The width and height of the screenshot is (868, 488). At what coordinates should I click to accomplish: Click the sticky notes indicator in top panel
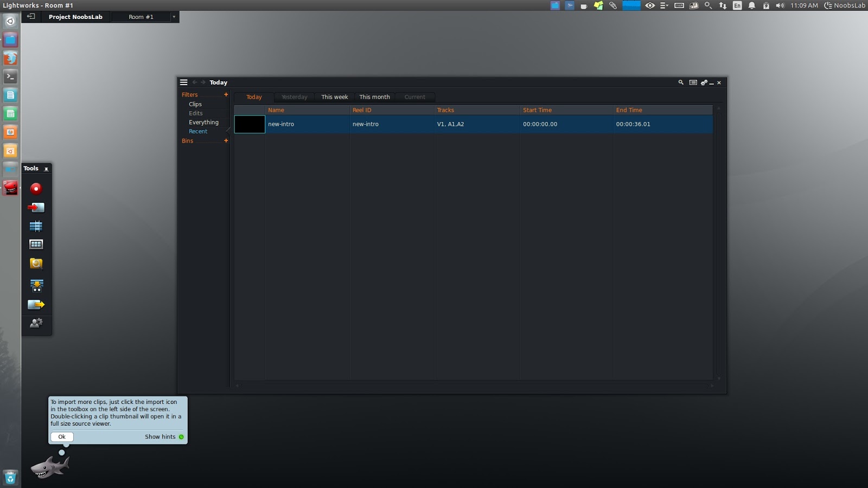tap(598, 5)
